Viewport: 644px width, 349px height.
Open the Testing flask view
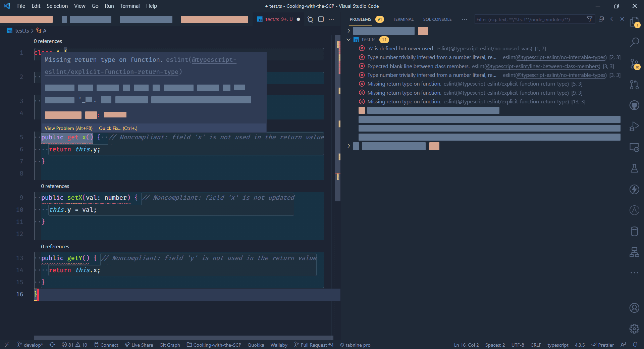click(634, 168)
